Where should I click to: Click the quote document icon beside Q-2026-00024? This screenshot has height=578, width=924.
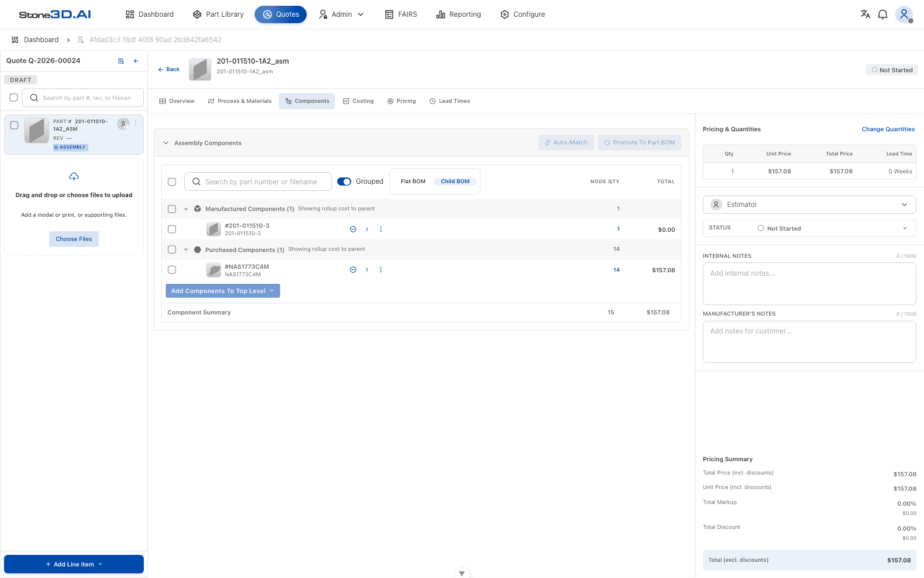pyautogui.click(x=121, y=61)
